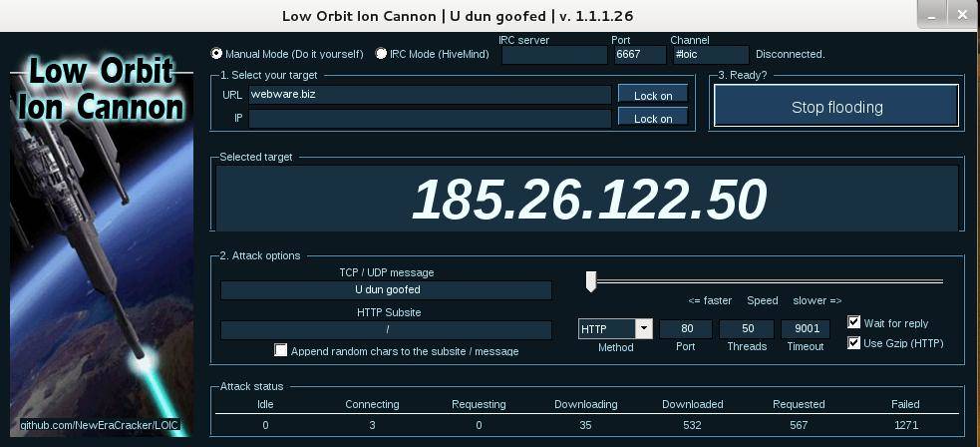Select Manual Mode radio button
This screenshot has width=980, height=447.
[x=217, y=54]
